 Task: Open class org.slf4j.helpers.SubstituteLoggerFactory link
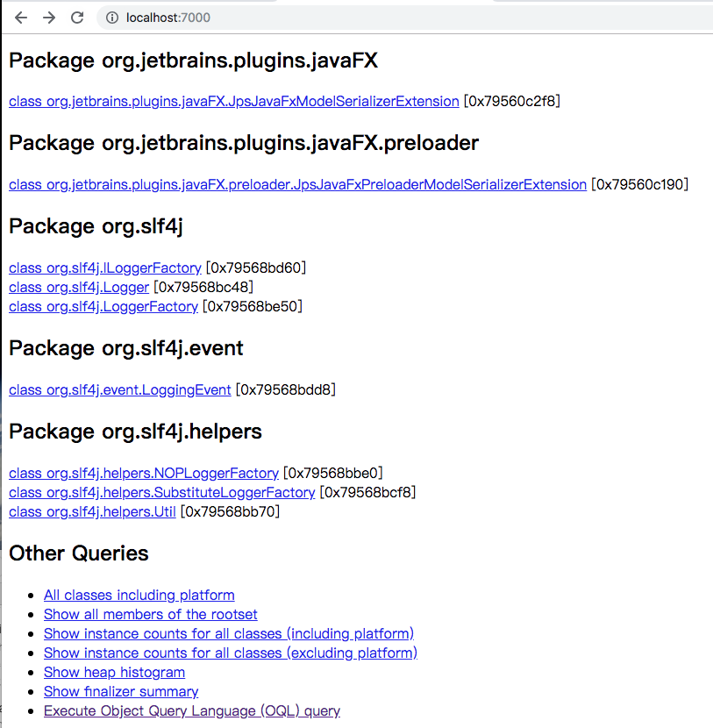[162, 492]
